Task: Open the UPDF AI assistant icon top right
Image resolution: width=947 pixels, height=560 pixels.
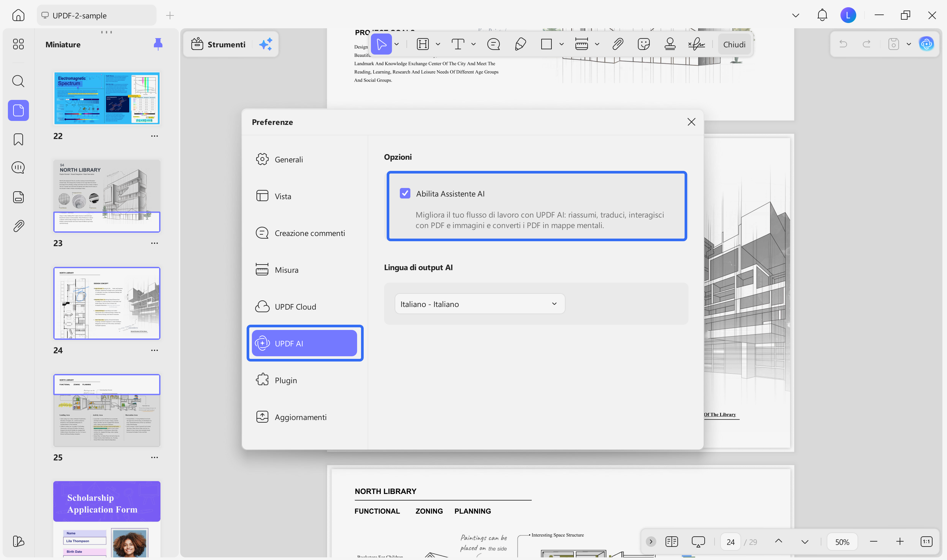Action: coord(926,44)
